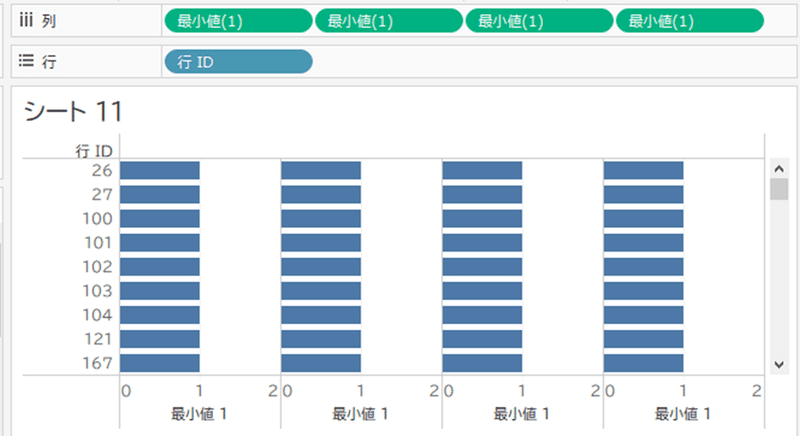Viewport: 800px width, 436px height.
Task: Click the 行 shelf label
Action: (x=49, y=62)
